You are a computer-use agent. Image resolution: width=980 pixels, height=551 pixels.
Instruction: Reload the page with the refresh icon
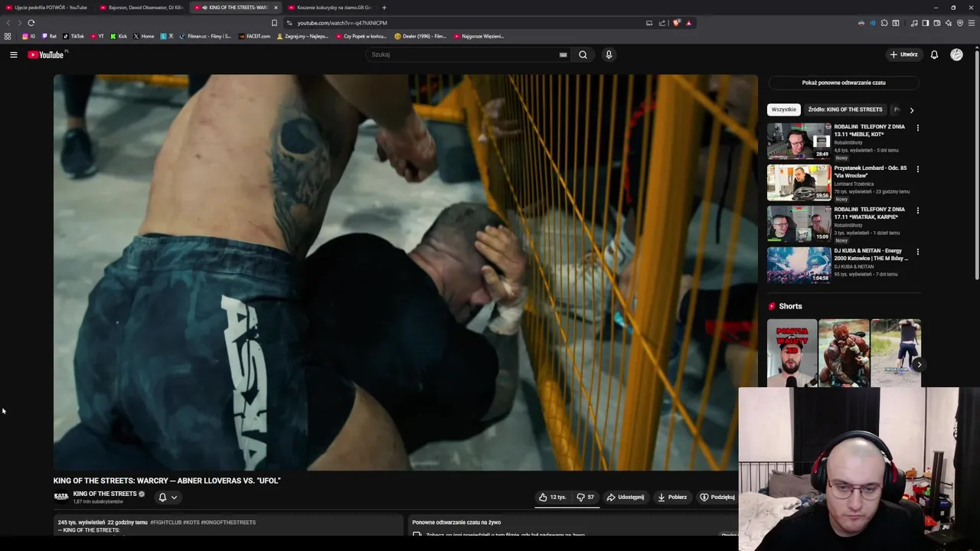click(x=31, y=23)
